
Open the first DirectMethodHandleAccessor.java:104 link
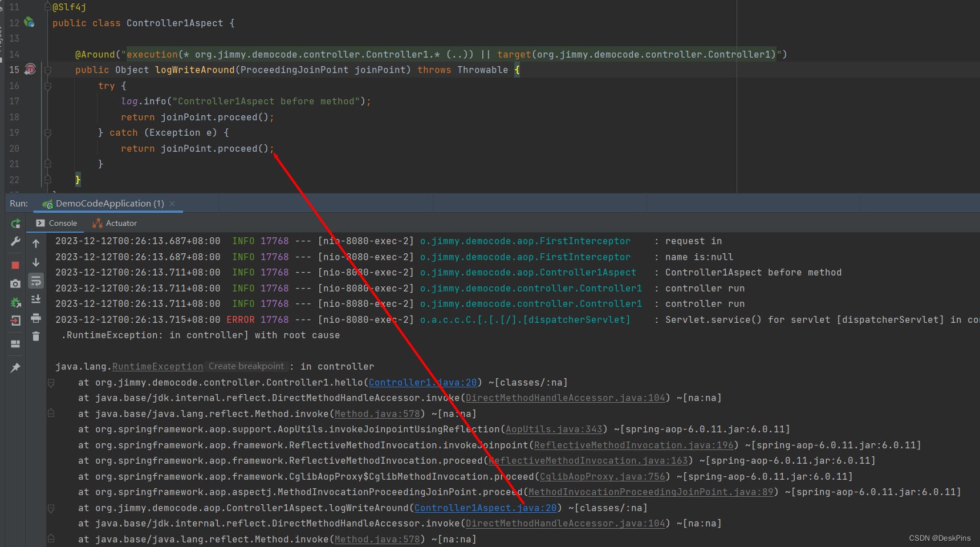pos(566,398)
